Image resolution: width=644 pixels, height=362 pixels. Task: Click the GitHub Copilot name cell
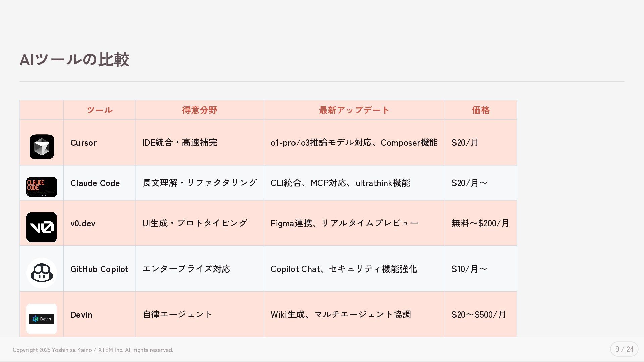(x=99, y=269)
